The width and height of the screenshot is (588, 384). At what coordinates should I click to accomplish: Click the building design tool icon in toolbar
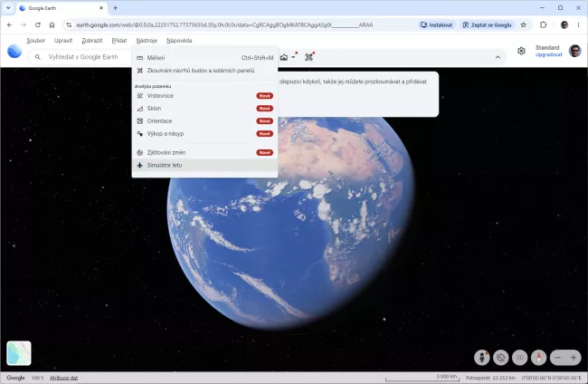[308, 57]
